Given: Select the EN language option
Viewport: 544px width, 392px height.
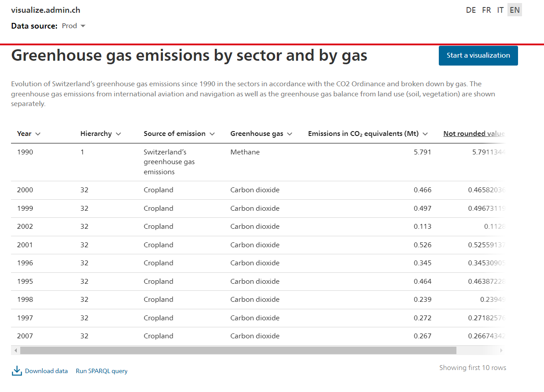Looking at the screenshot, I should click(515, 10).
